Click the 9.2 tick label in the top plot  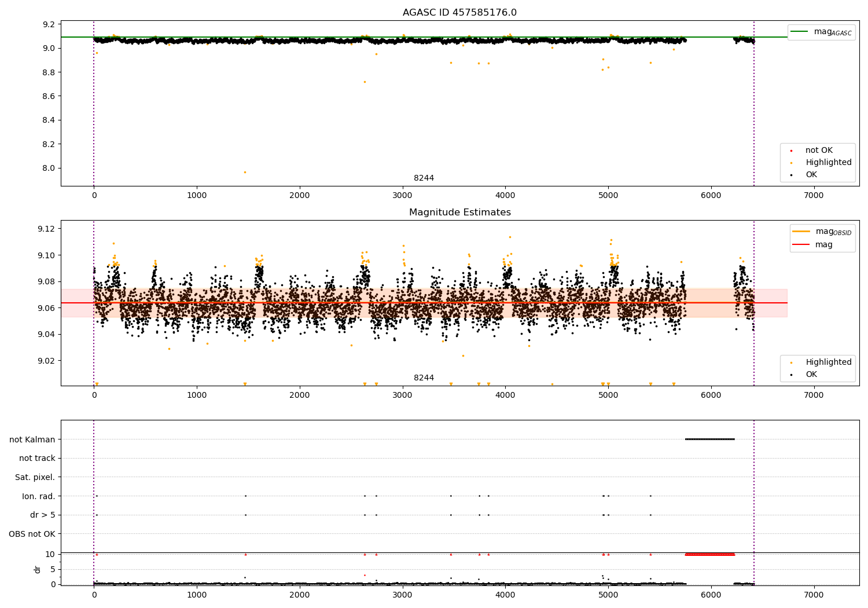point(50,24)
